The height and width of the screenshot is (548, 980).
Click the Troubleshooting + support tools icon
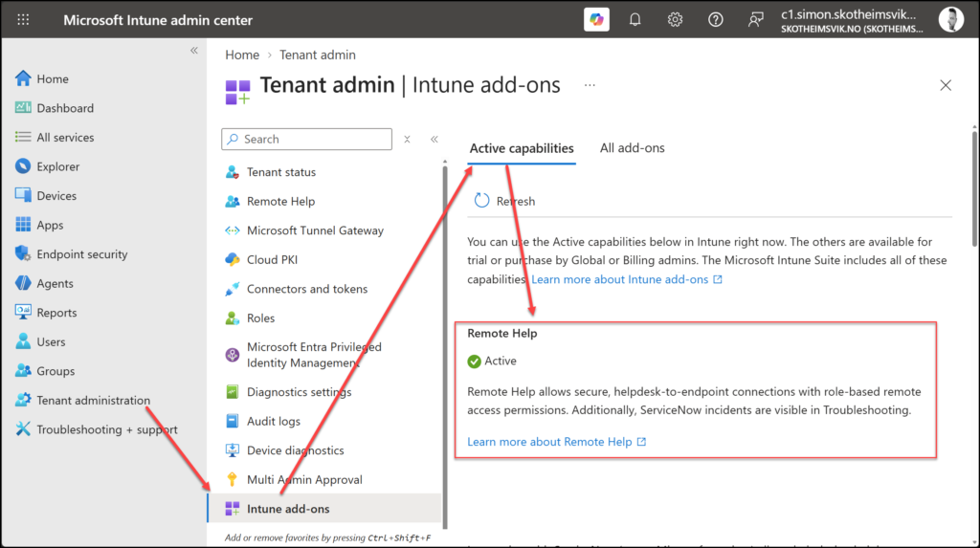23,428
